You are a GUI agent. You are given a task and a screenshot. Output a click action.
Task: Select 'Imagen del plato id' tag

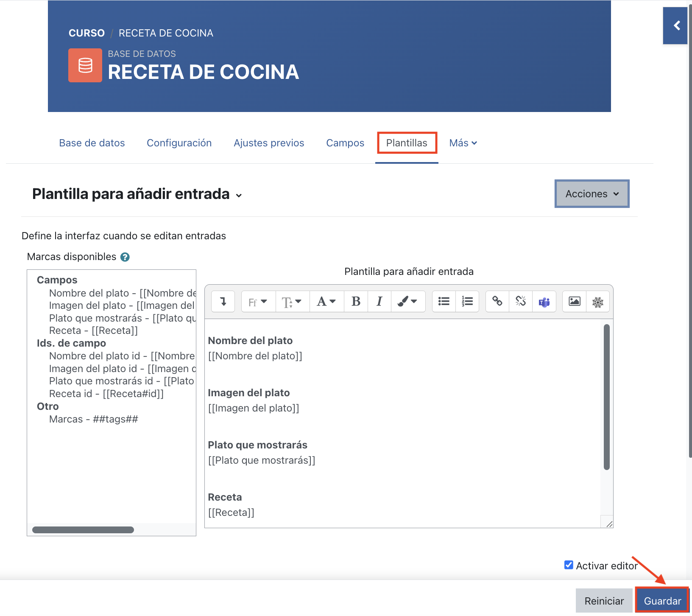[123, 369]
